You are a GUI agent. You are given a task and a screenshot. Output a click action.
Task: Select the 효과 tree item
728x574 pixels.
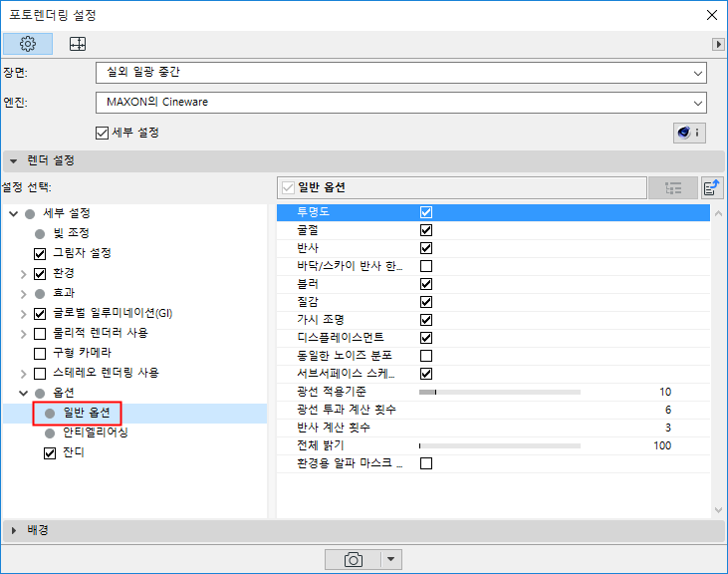click(64, 293)
